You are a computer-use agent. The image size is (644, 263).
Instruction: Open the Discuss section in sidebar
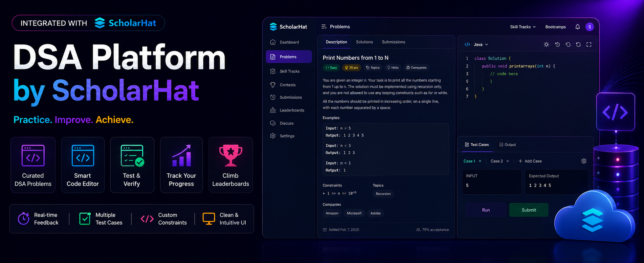[282, 123]
